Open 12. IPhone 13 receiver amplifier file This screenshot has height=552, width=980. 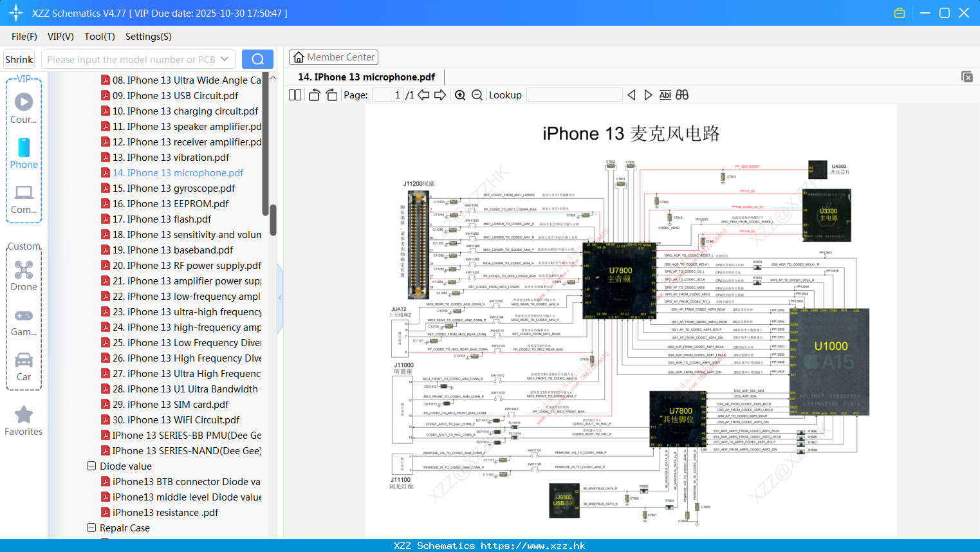[x=187, y=142]
